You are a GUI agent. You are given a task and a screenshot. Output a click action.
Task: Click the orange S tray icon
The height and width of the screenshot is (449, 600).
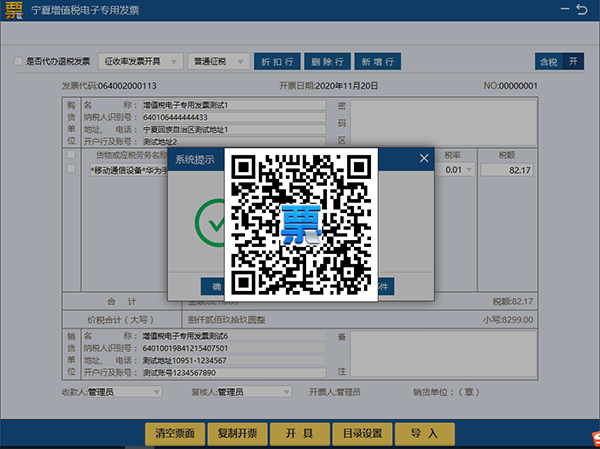pos(595,438)
